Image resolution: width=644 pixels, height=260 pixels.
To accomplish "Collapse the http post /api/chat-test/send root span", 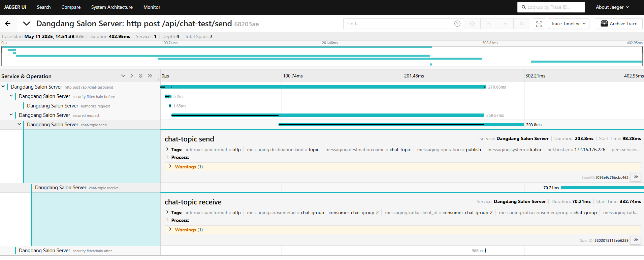I will tap(3, 87).
